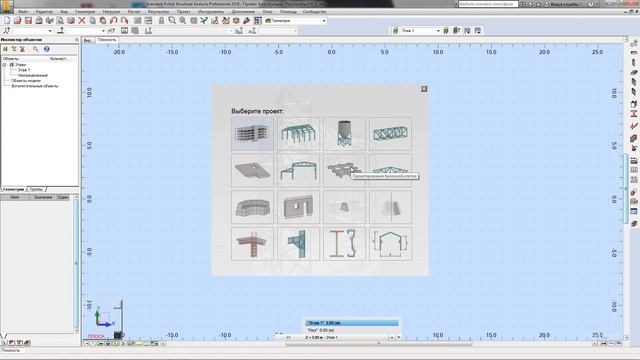The height and width of the screenshot is (360, 640).
Task: Open the Редактор menu
Action: point(44,12)
